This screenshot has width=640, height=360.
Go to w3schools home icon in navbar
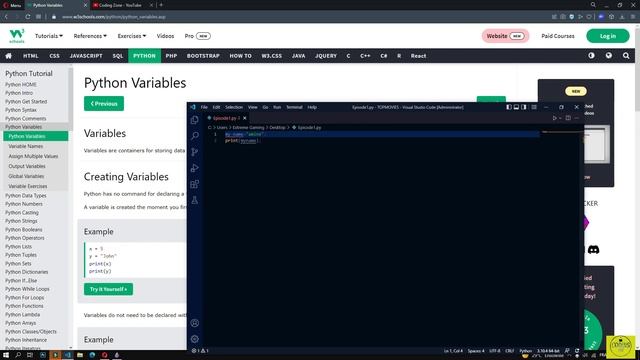pyautogui.click(x=9, y=56)
